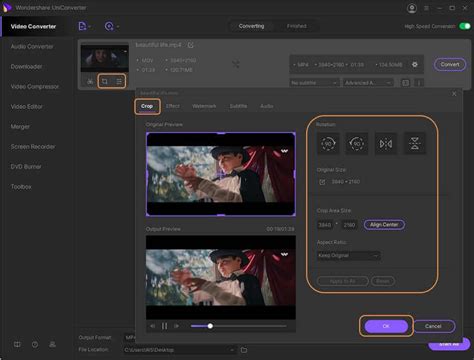Image resolution: width=474 pixels, height=360 pixels.
Task: Toggle High Speed Conversion switch
Action: (464, 26)
